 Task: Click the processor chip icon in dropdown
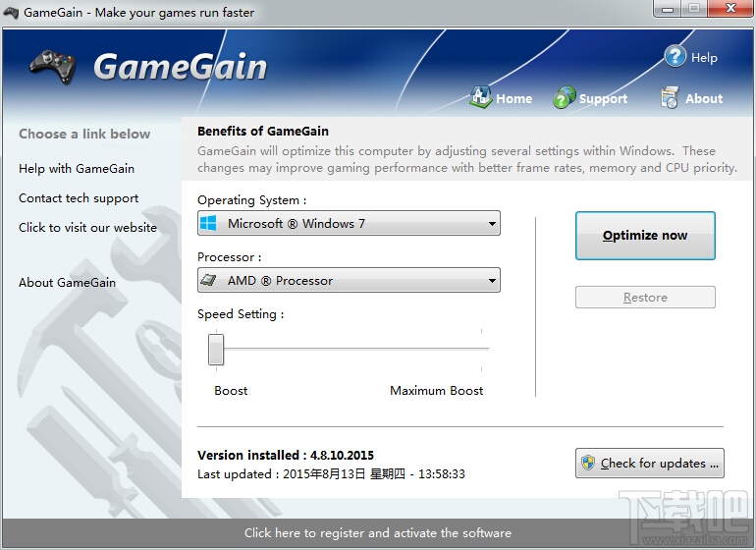(x=208, y=280)
